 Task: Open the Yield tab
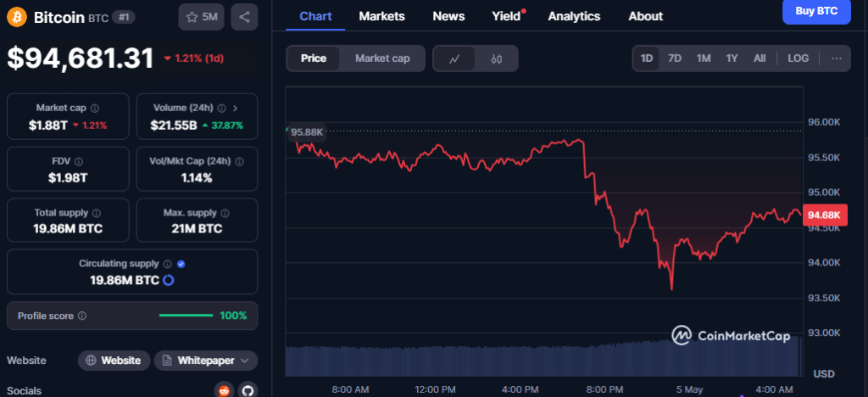pos(507,17)
